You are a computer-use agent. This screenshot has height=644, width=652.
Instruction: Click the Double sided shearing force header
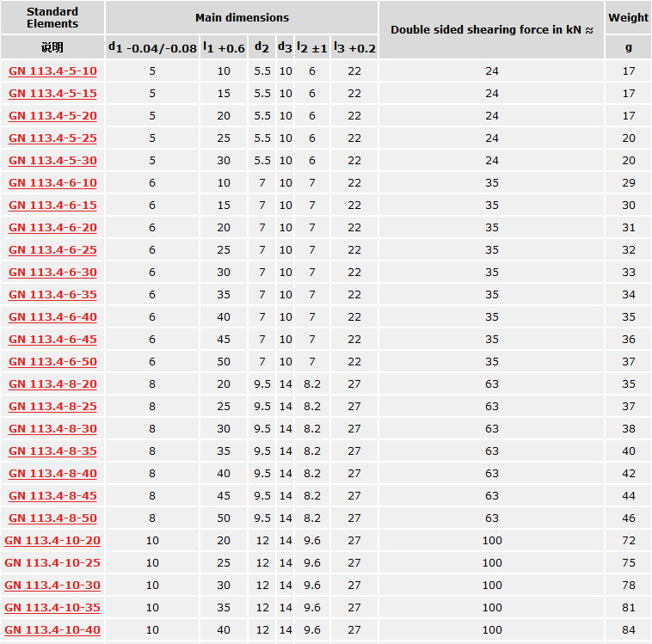(491, 29)
